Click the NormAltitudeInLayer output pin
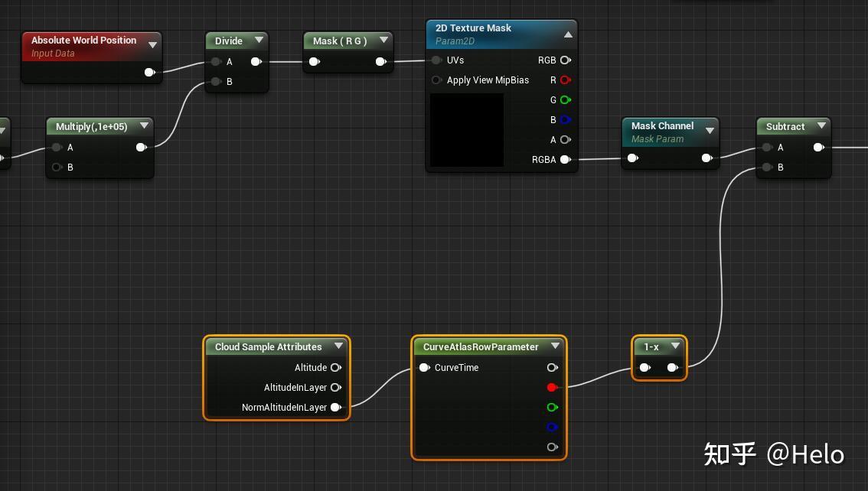 point(337,407)
